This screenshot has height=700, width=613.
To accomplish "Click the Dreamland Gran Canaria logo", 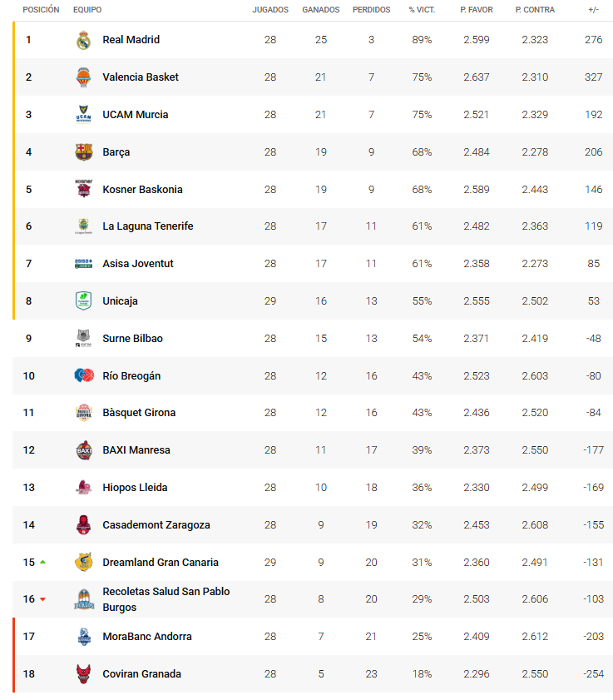I will click(83, 562).
